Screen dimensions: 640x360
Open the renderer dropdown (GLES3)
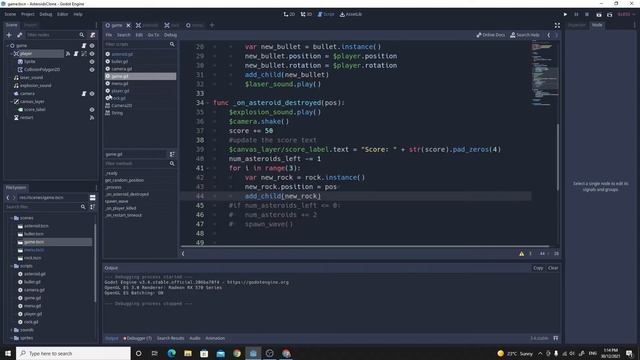[626, 14]
